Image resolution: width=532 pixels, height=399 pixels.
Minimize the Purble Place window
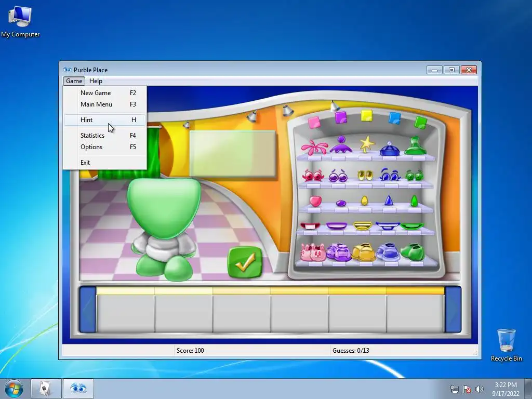(435, 70)
